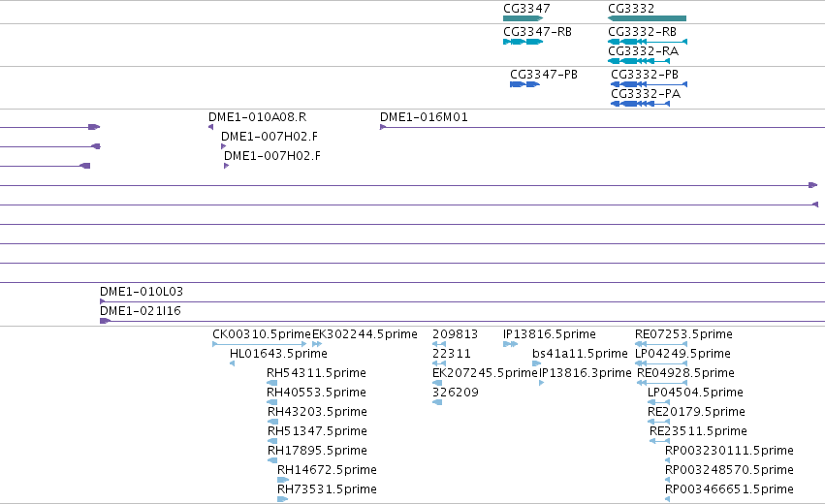Select the LP04504.5prime EST glyph
Image resolution: width=825 pixels, height=504 pixels.
658,402
